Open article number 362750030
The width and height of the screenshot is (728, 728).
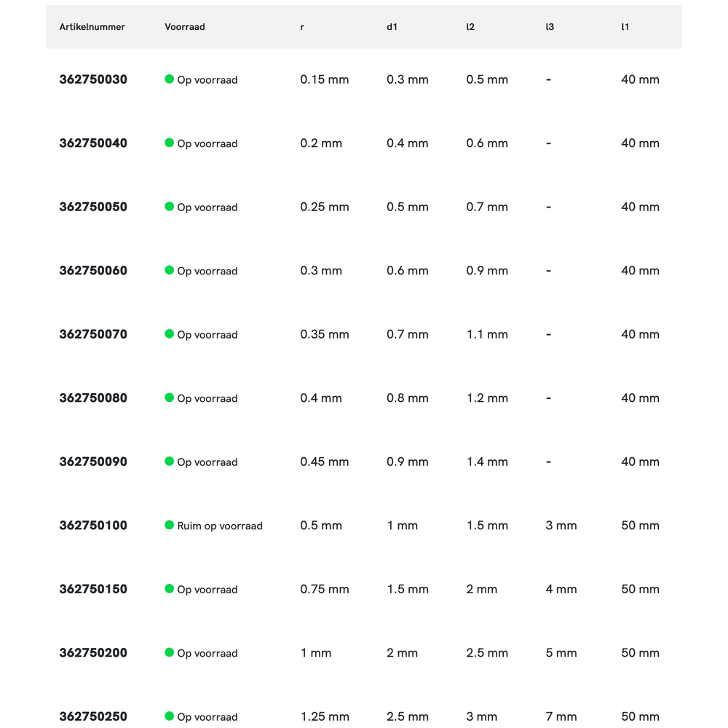pos(93,79)
